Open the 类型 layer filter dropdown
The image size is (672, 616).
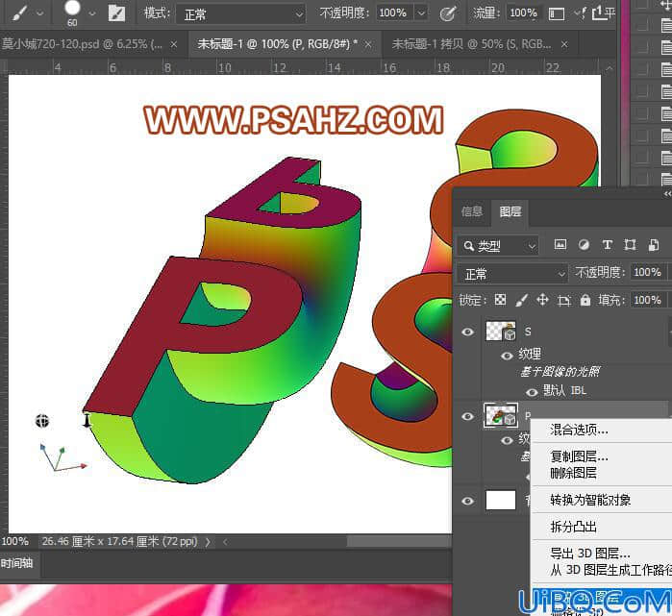(x=497, y=246)
